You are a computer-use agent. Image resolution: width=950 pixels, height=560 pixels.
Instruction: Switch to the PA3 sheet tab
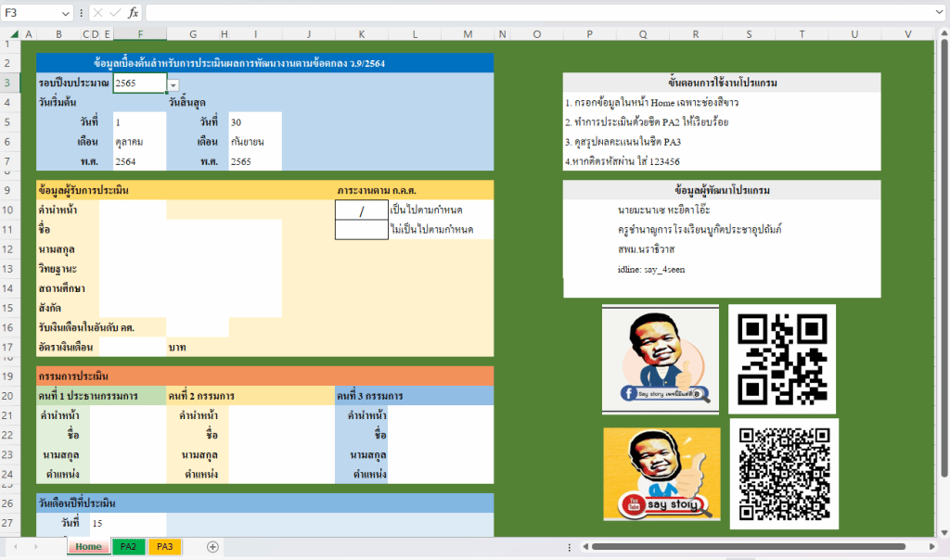165,546
